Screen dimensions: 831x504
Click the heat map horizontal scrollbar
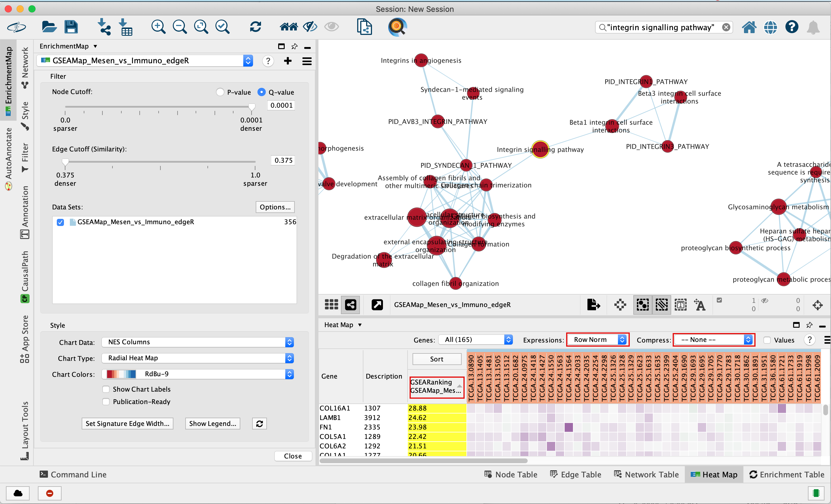pos(423,461)
